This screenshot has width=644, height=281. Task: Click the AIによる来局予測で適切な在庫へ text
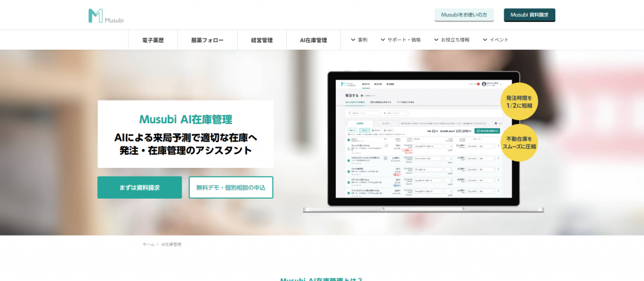186,137
